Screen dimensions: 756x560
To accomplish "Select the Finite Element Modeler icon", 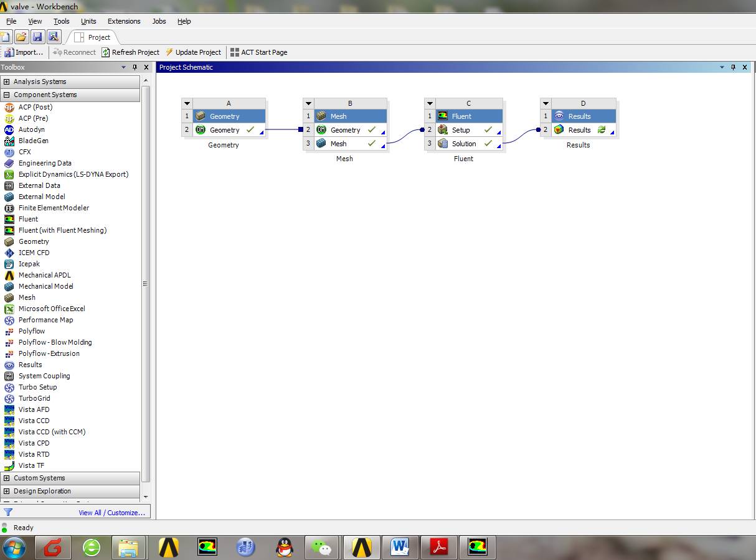I will click(x=9, y=208).
